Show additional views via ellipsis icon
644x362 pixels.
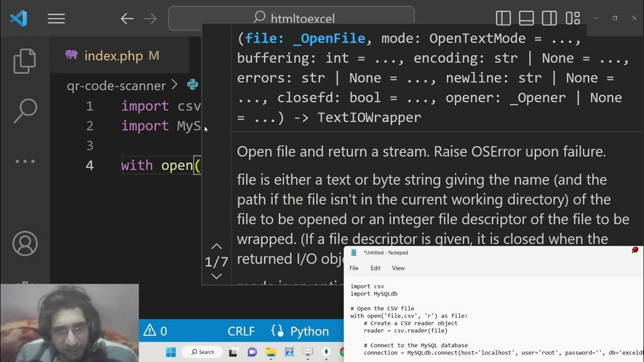click(x=25, y=161)
